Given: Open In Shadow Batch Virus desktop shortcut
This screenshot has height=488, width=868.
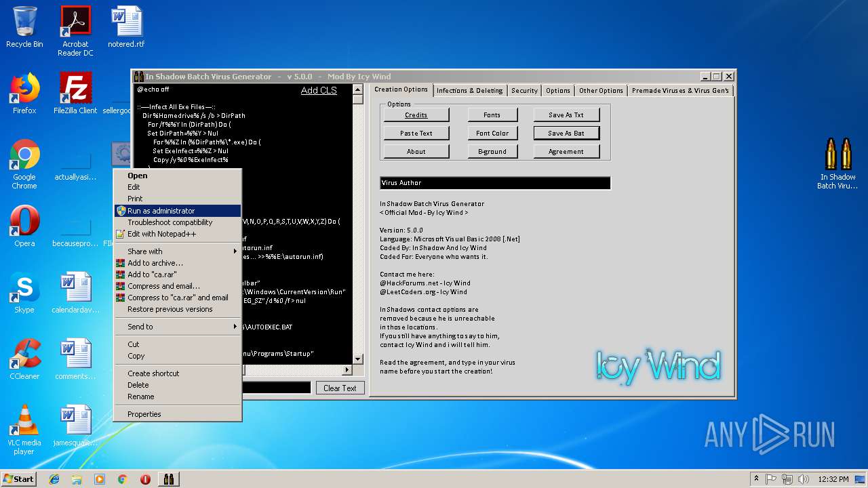Looking at the screenshot, I should click(837, 164).
